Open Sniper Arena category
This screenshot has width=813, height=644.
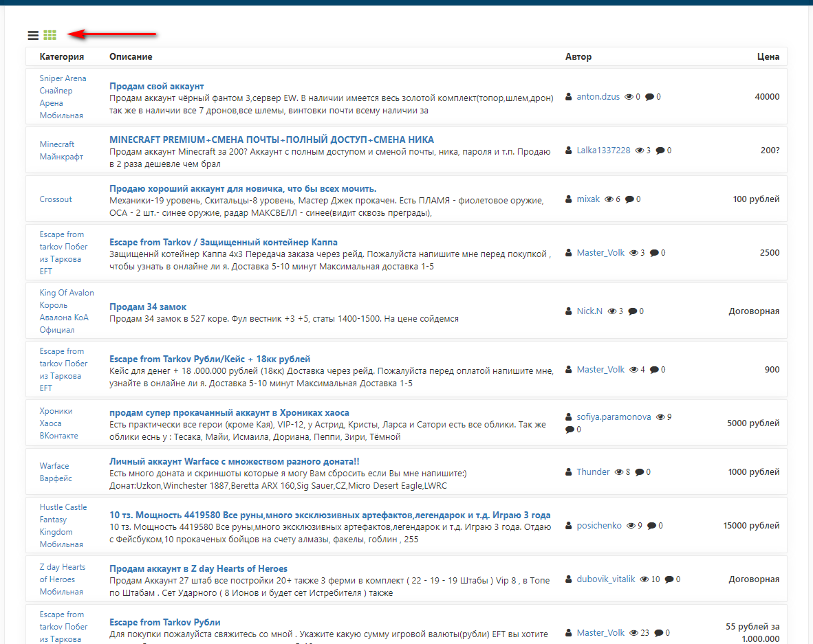click(x=63, y=97)
